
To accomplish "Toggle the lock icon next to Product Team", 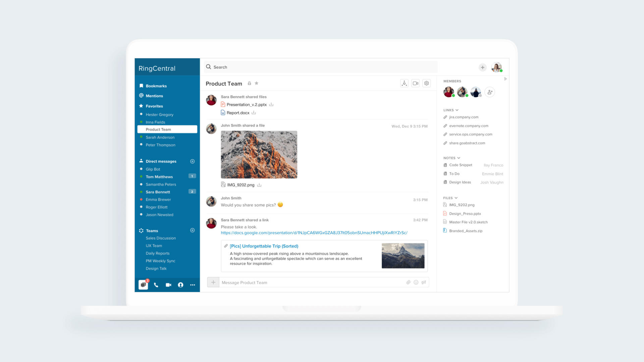I will tap(249, 83).
